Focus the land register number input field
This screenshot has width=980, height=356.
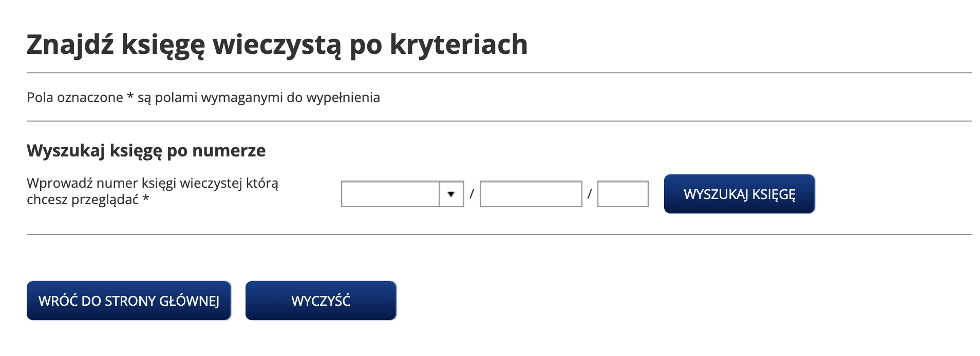pyautogui.click(x=531, y=194)
